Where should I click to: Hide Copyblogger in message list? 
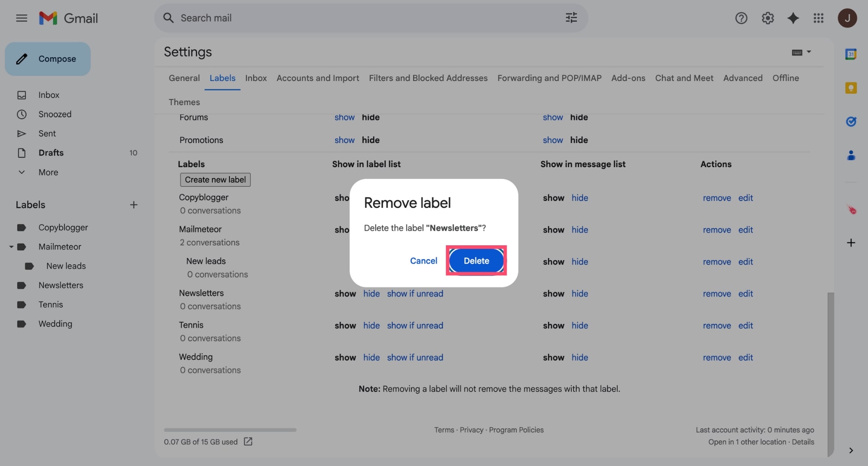[580, 198]
